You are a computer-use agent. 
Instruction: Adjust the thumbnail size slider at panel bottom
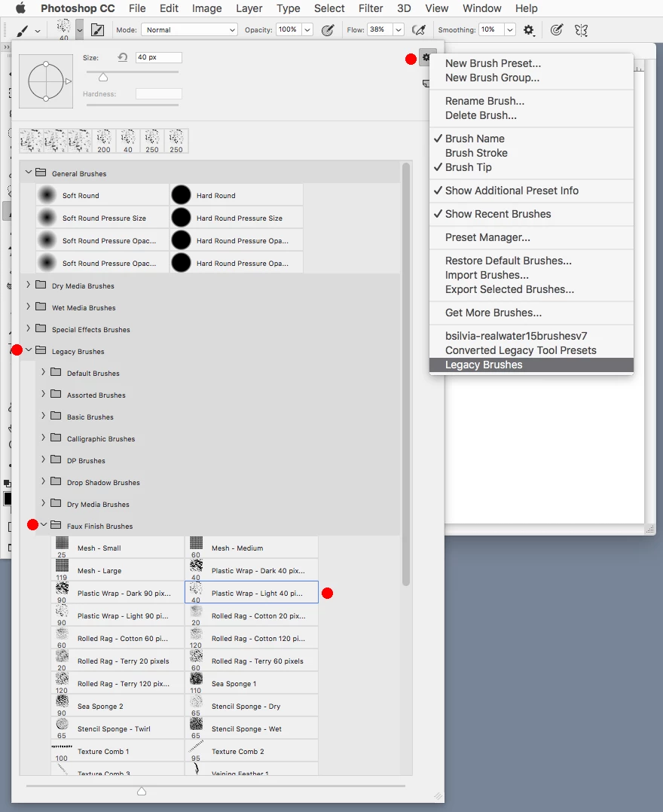click(x=142, y=791)
